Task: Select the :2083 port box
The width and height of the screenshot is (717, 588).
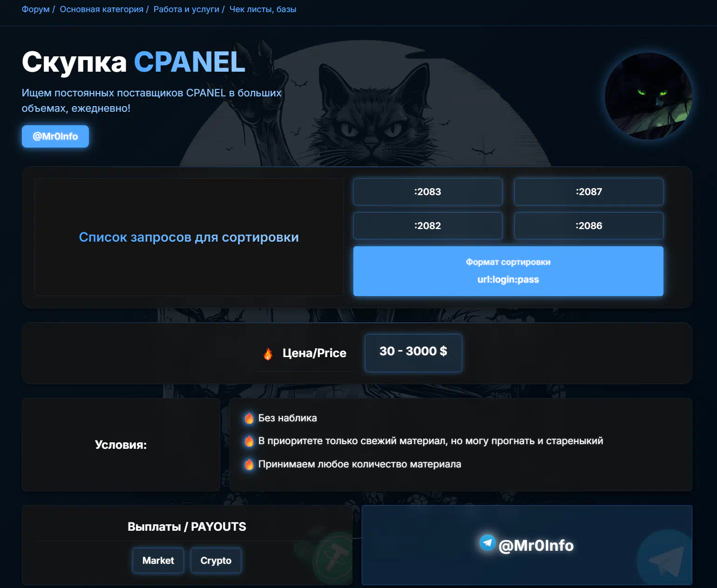Action: tap(428, 192)
